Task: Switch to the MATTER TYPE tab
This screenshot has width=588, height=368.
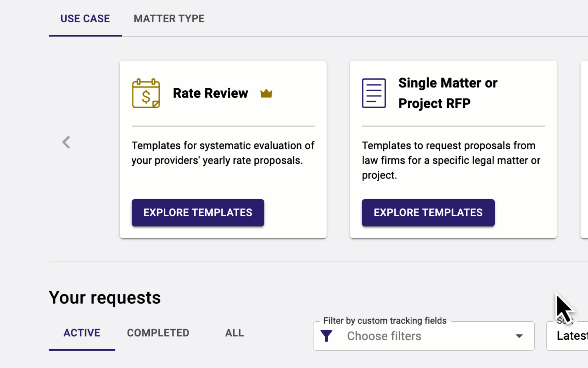Action: pyautogui.click(x=169, y=18)
